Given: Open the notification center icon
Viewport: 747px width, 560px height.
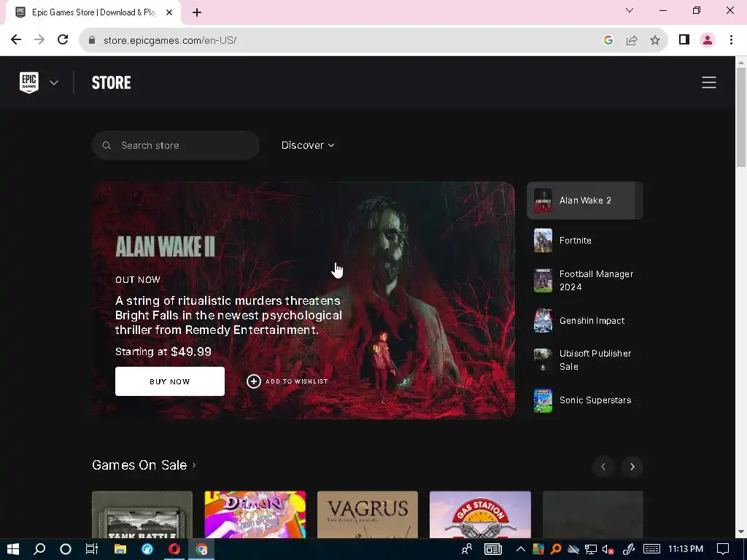Looking at the screenshot, I should coord(723,549).
